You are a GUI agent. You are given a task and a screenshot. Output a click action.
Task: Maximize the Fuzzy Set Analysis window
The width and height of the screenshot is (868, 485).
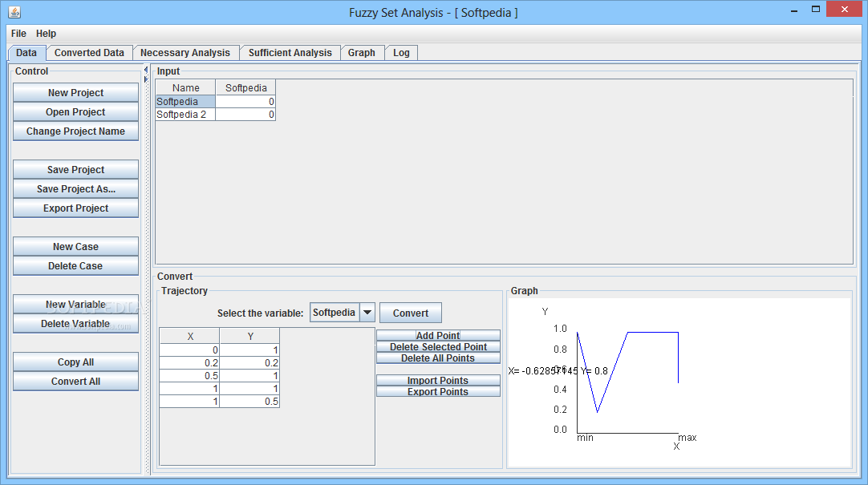815,10
